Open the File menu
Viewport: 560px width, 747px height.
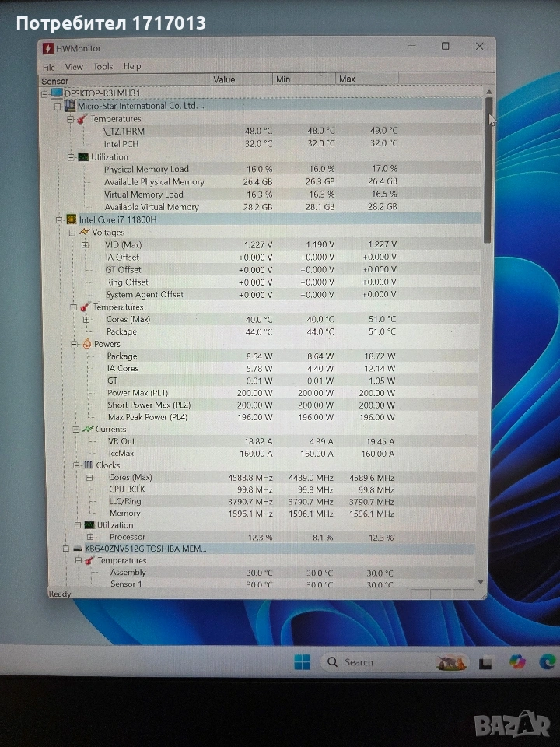tap(49, 67)
